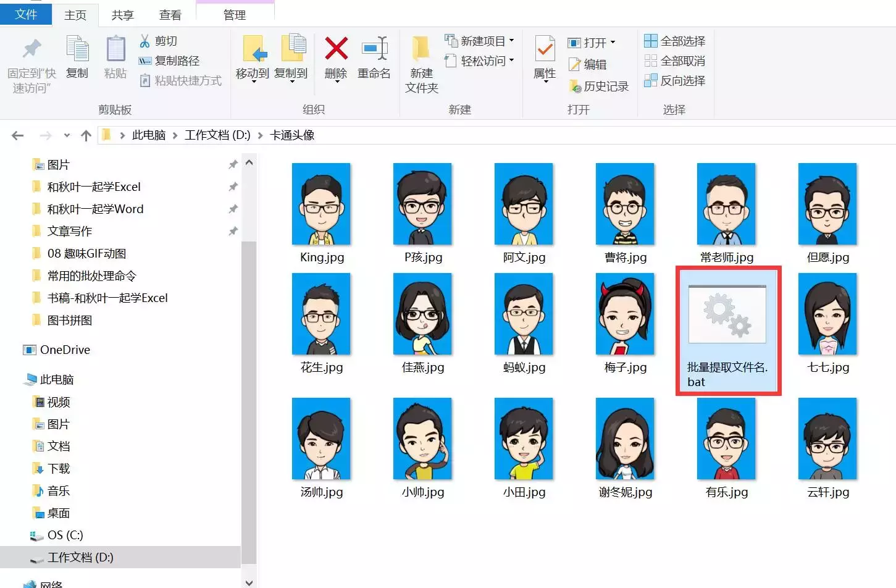
Task: Open the 图片 folder pinned in quick access
Action: (x=51, y=164)
